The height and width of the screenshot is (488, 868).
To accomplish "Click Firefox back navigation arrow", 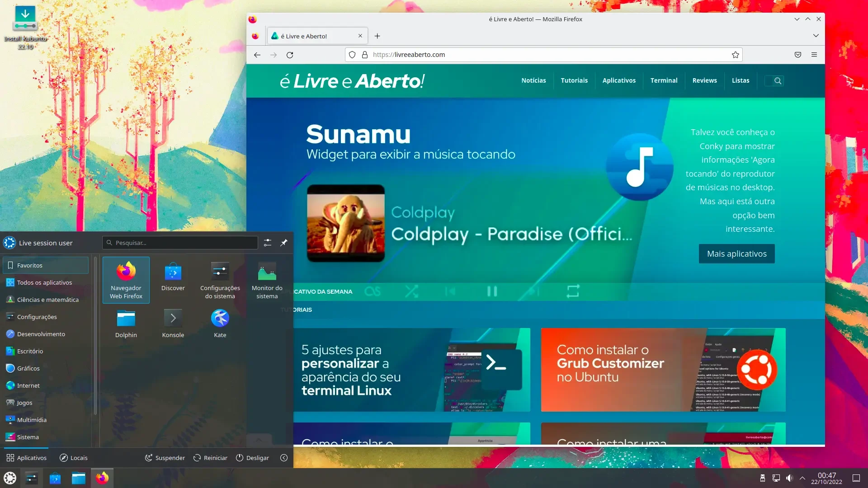I will (257, 55).
